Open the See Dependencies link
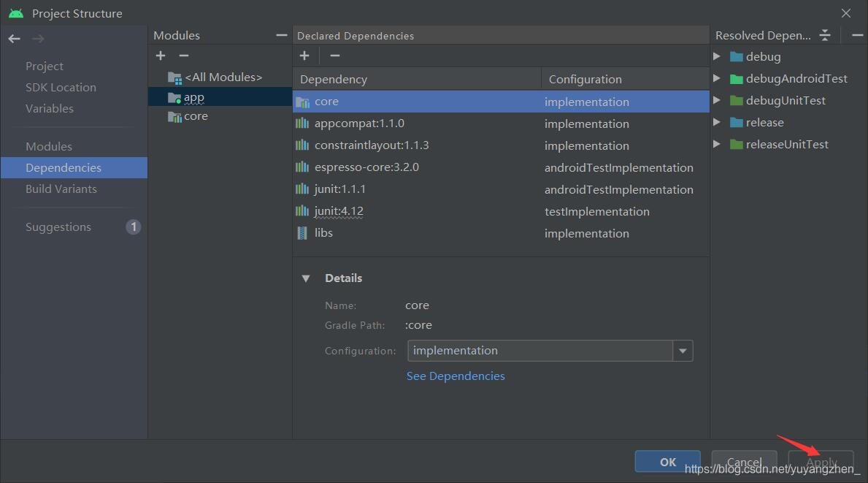The height and width of the screenshot is (483, 868). click(x=456, y=376)
